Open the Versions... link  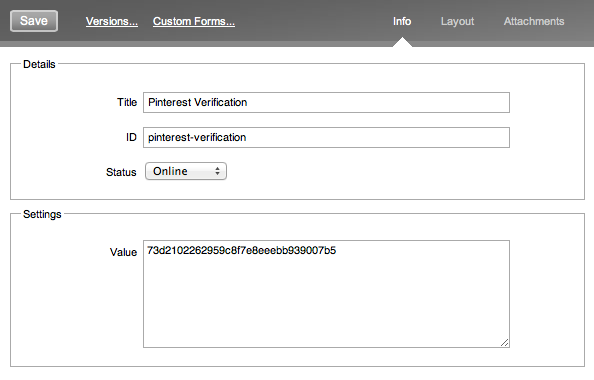coord(111,21)
